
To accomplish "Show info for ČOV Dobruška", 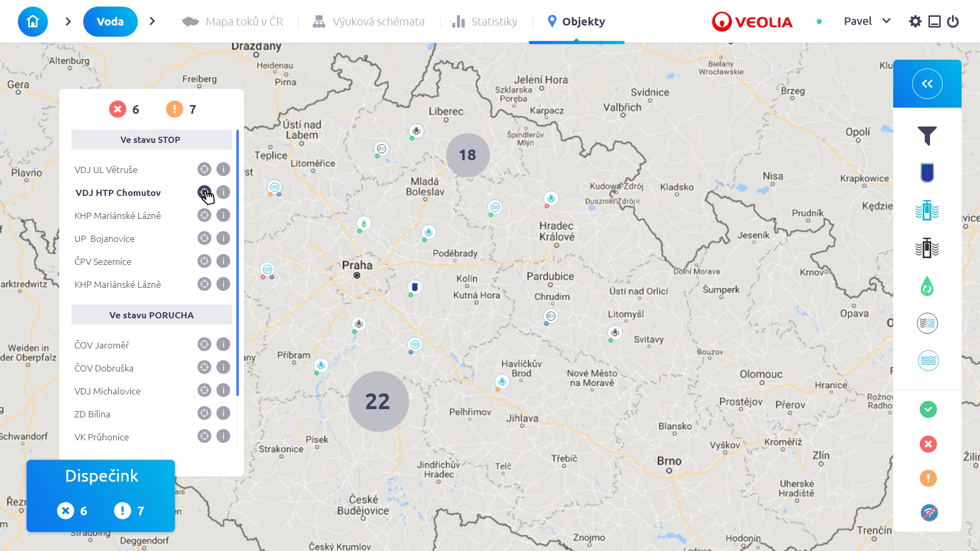I will pyautogui.click(x=223, y=367).
